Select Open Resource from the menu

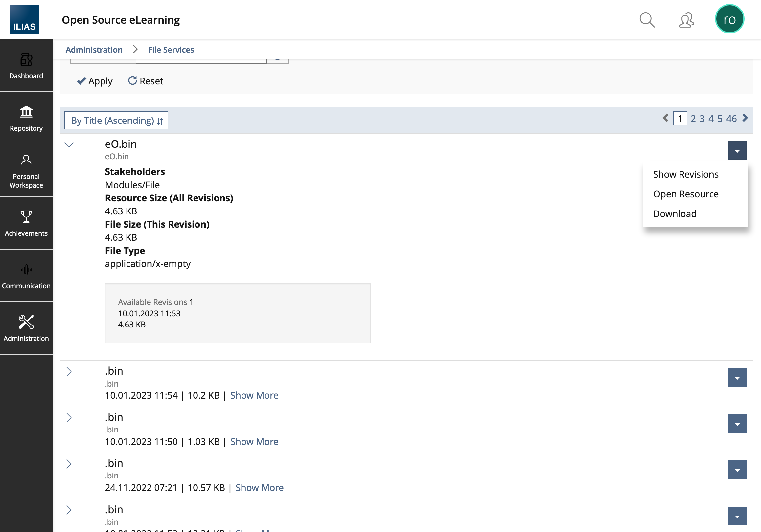[685, 194]
